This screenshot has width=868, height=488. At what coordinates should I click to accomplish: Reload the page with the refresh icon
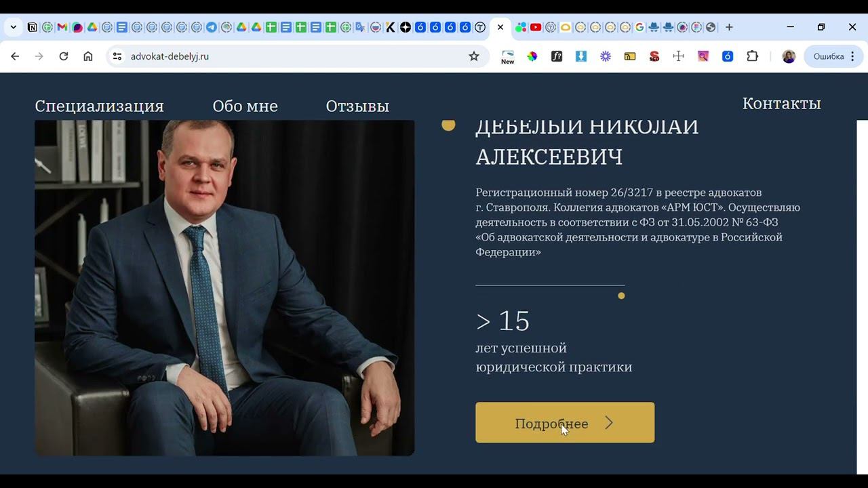pyautogui.click(x=64, y=56)
